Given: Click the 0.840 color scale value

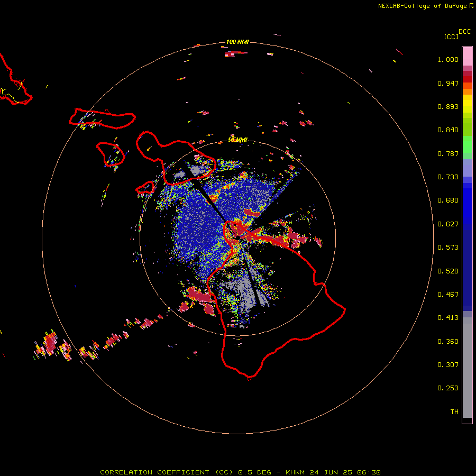Looking at the screenshot, I should (x=448, y=130).
